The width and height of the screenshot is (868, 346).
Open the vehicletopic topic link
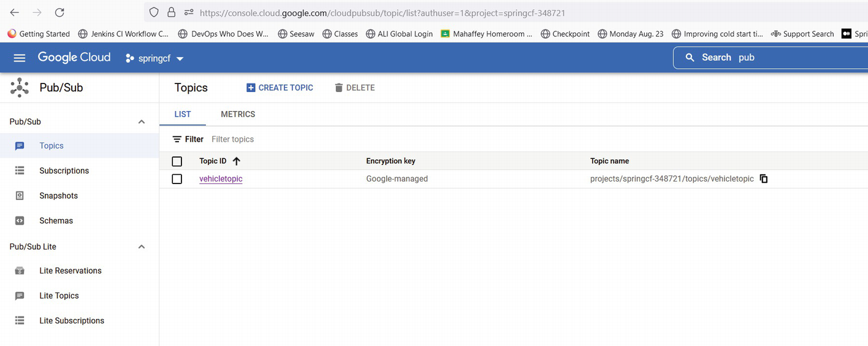click(221, 179)
